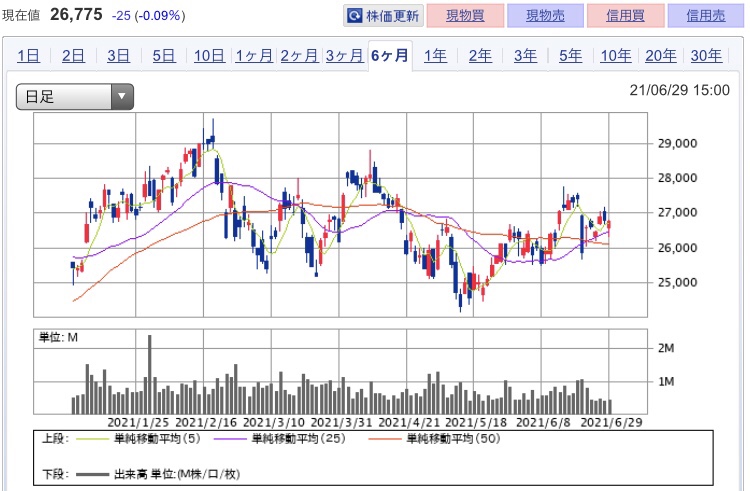Show the 5年 chart period
This screenshot has height=491, width=750.
(x=571, y=56)
